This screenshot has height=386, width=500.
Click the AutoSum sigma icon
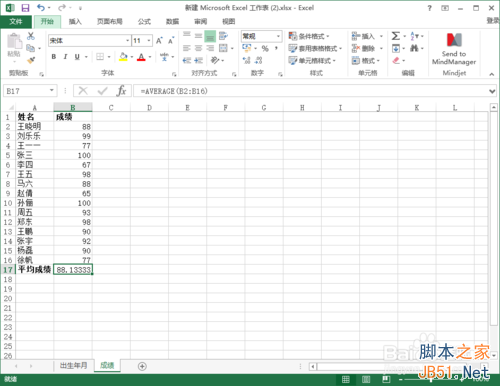[x=396, y=36]
